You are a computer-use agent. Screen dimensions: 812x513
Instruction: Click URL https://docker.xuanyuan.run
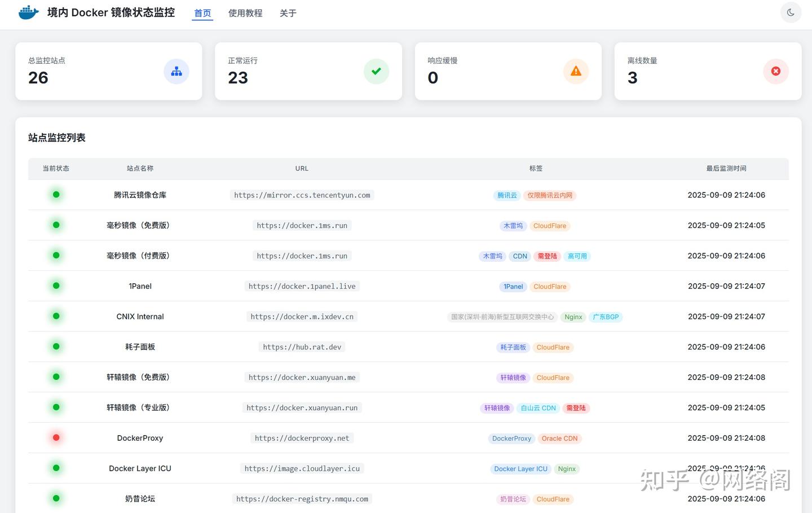[x=302, y=408]
